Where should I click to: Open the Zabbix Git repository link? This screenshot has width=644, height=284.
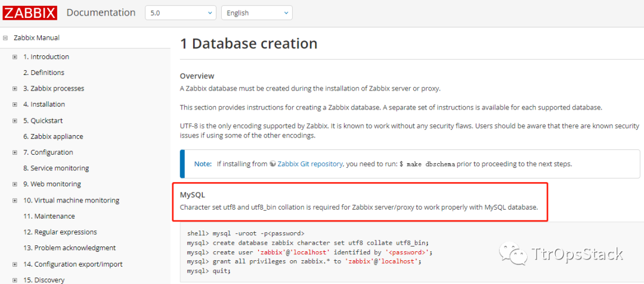pyautogui.click(x=310, y=164)
